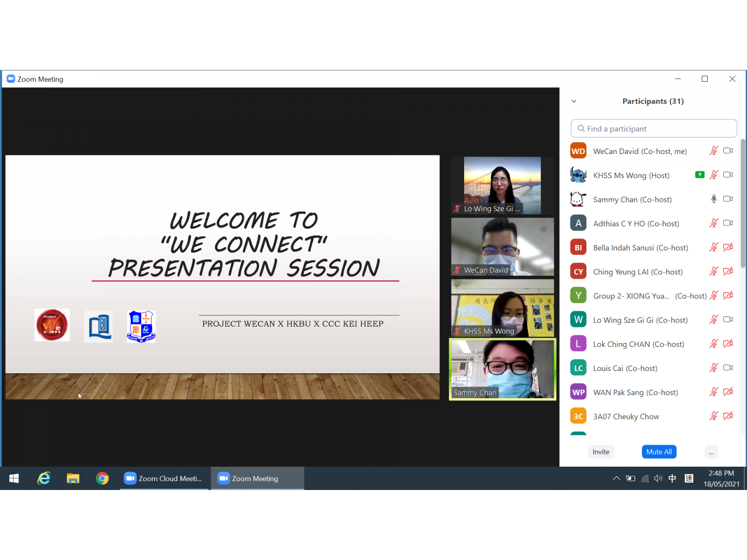Switch to the Zoom Cloud Meetings taskbar item
Image resolution: width=747 pixels, height=560 pixels.
[164, 478]
